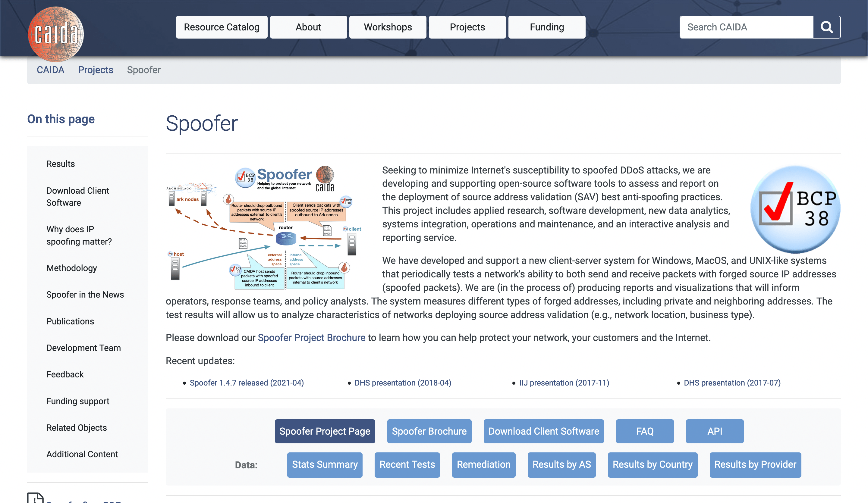
Task: Select the Projects menu item
Action: (467, 27)
